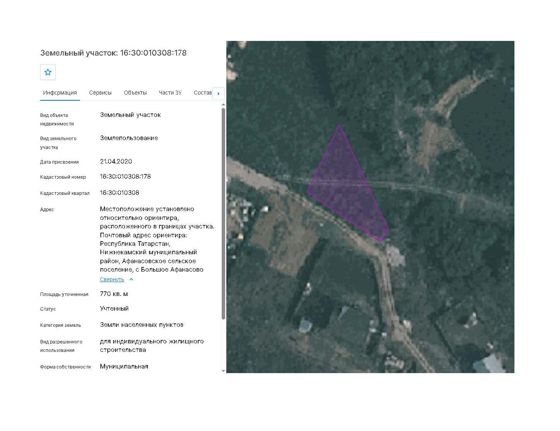Click the date value 21.04.2020

tap(116, 162)
